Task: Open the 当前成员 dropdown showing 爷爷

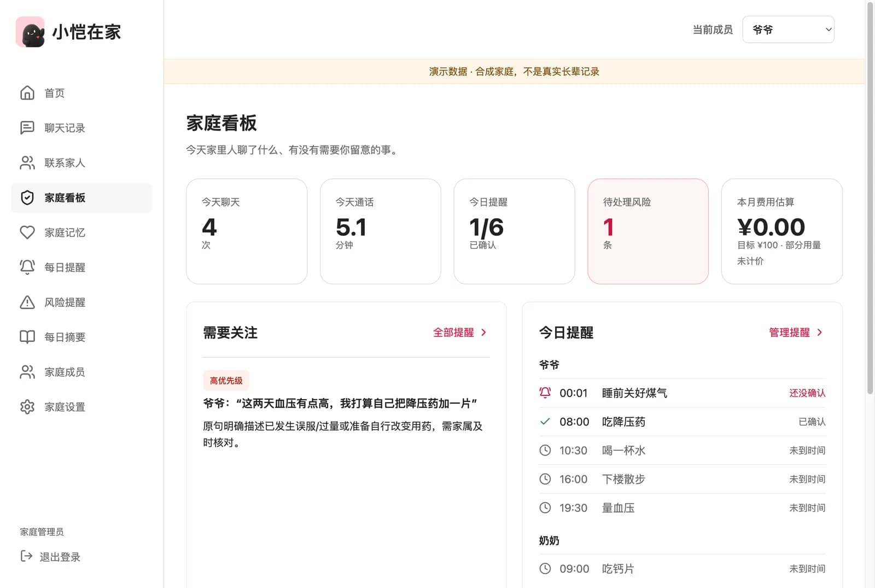Action: tap(788, 30)
